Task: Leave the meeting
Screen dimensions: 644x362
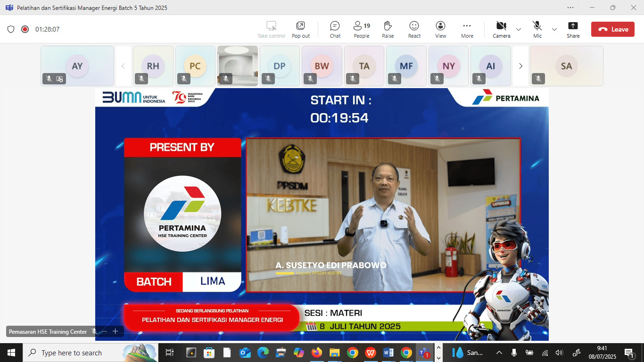Action: 613,29
